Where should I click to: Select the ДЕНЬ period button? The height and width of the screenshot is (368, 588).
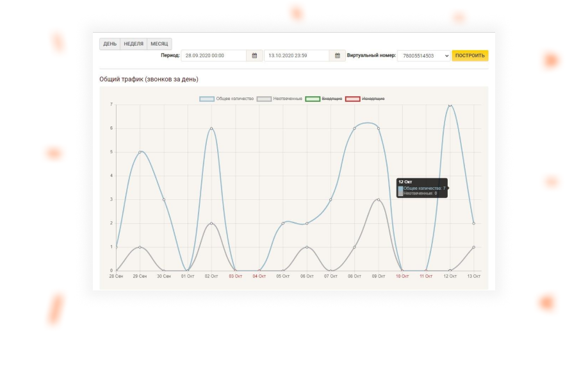point(110,44)
